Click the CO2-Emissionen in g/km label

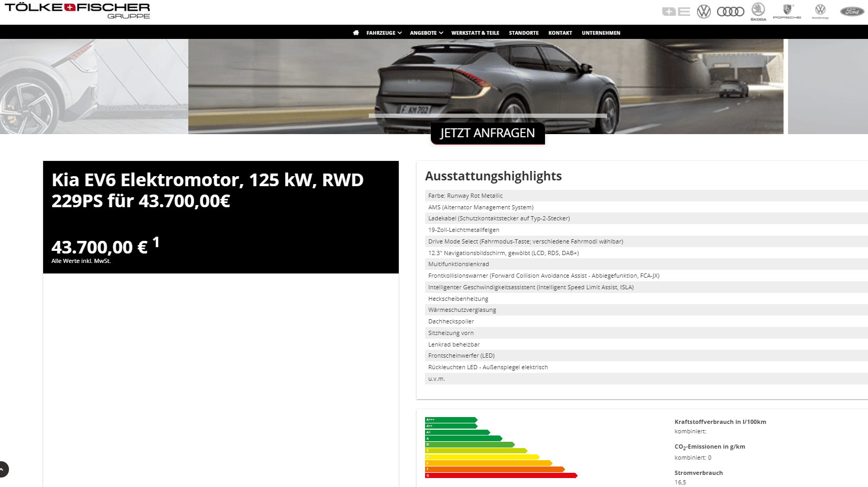tap(710, 447)
